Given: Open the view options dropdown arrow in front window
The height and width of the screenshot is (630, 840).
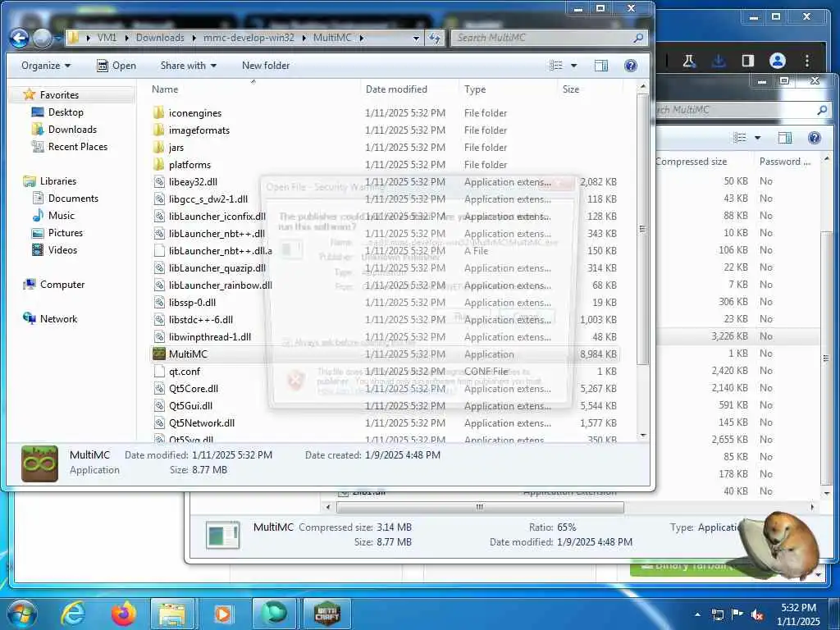Looking at the screenshot, I should pyautogui.click(x=573, y=66).
